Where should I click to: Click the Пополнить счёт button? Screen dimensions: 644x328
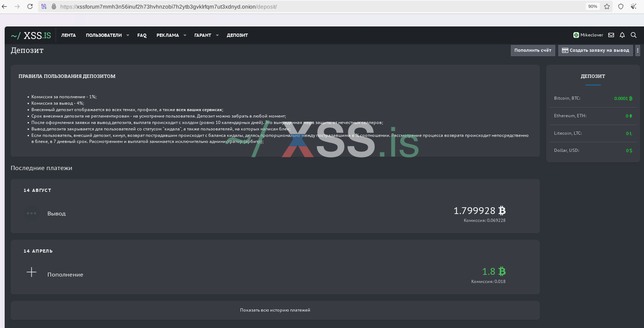tap(533, 50)
